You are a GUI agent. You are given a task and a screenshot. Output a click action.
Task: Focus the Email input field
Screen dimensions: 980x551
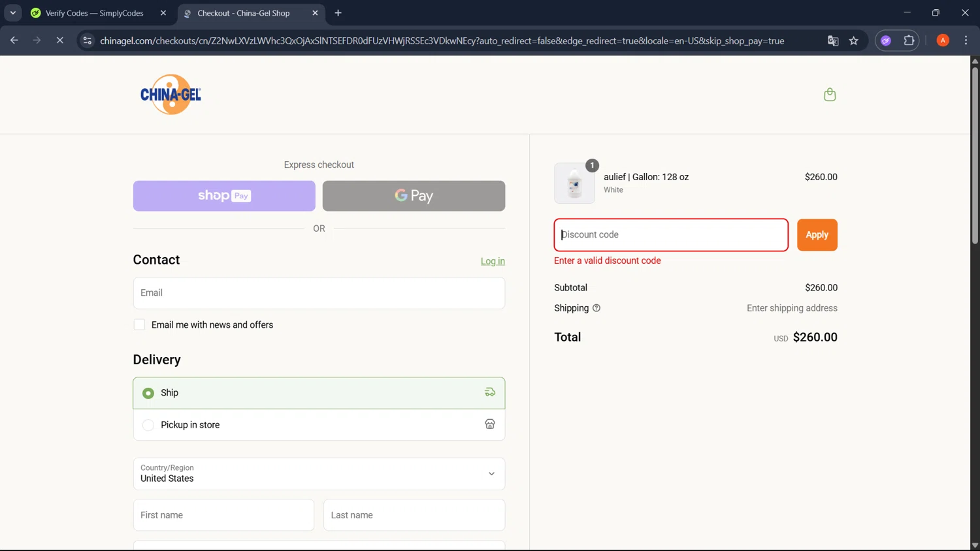(319, 293)
